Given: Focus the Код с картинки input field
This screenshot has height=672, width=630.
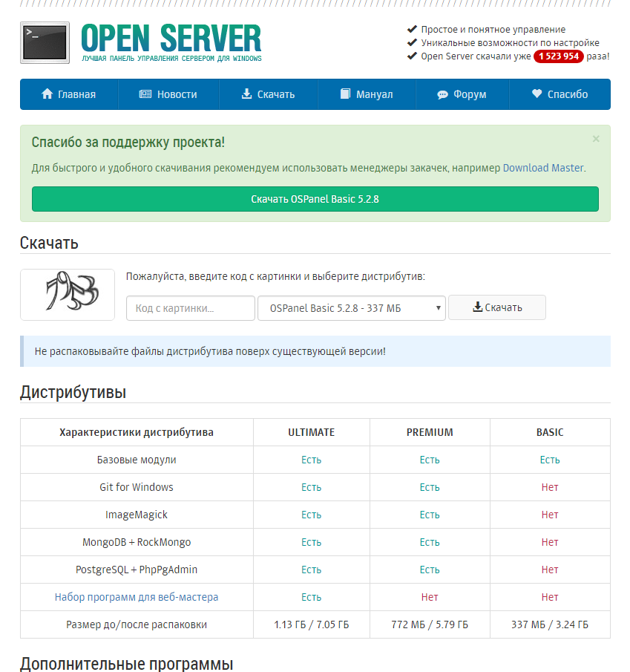Looking at the screenshot, I should tap(191, 308).
